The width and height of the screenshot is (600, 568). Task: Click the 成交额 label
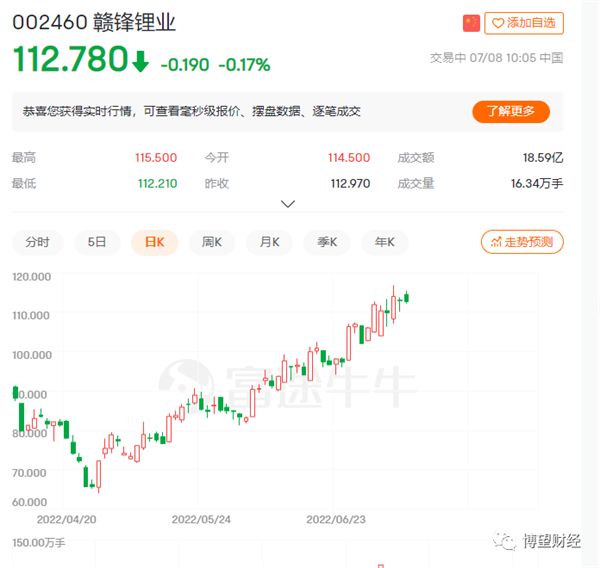pyautogui.click(x=416, y=158)
